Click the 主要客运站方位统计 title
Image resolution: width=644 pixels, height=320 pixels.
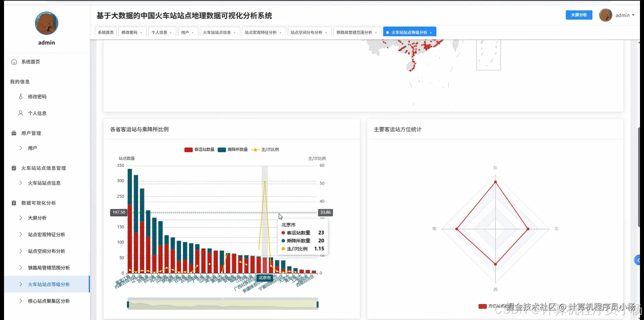point(397,129)
